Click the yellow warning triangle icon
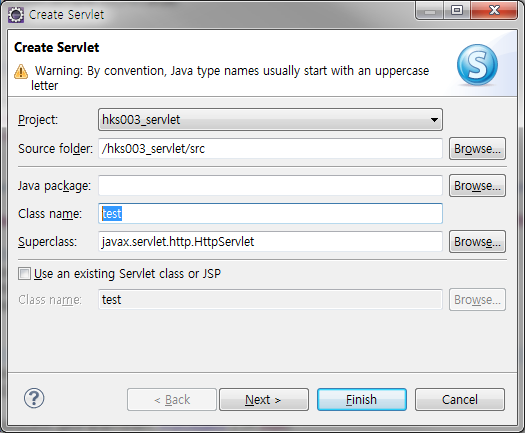 pyautogui.click(x=21, y=71)
